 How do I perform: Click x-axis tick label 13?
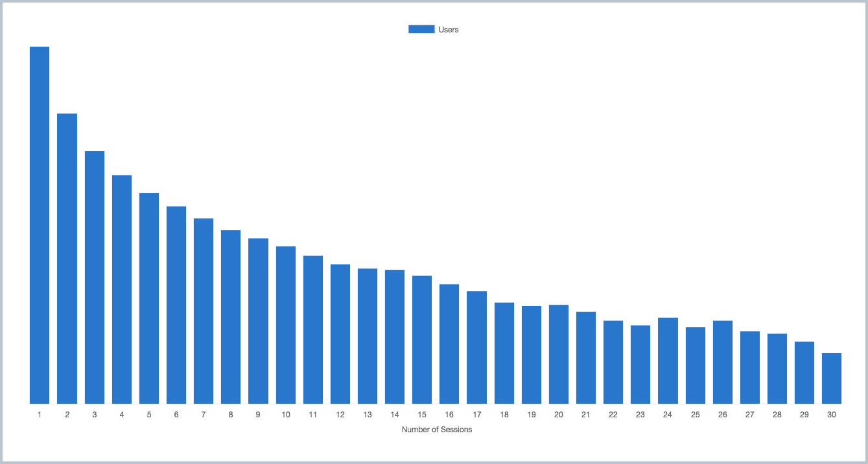(368, 414)
